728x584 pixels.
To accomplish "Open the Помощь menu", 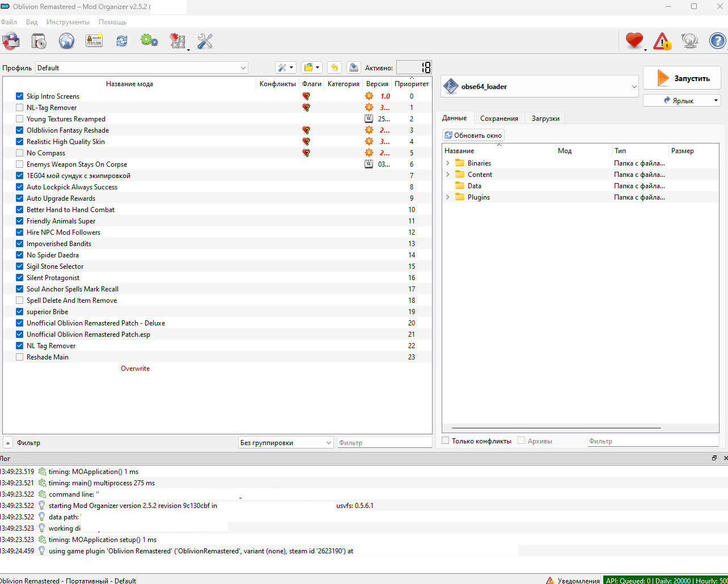I will (x=112, y=22).
